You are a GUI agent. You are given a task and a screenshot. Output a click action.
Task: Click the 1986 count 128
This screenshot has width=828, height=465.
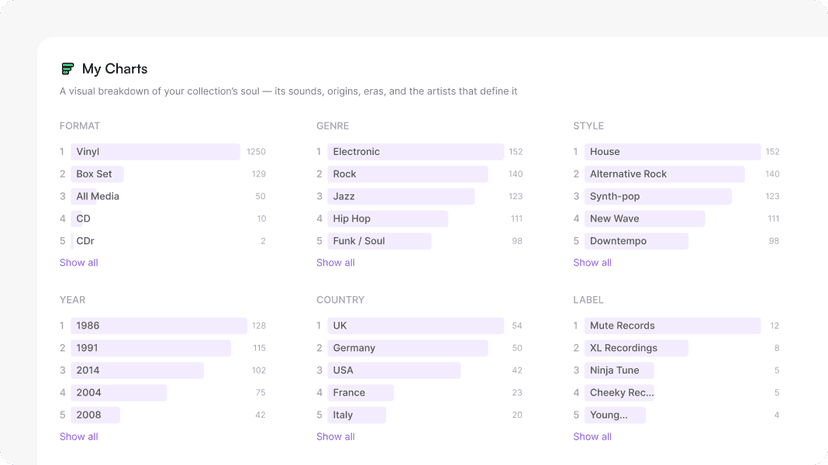pos(259,326)
